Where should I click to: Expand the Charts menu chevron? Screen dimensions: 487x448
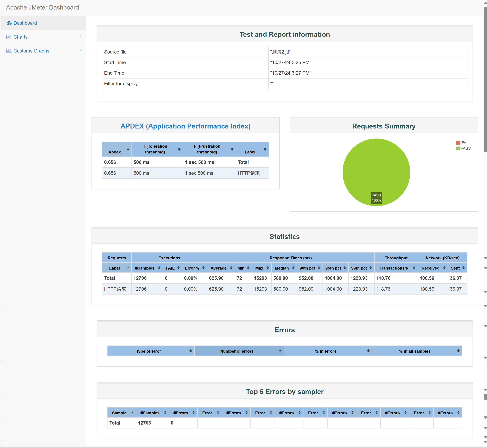[80, 36]
